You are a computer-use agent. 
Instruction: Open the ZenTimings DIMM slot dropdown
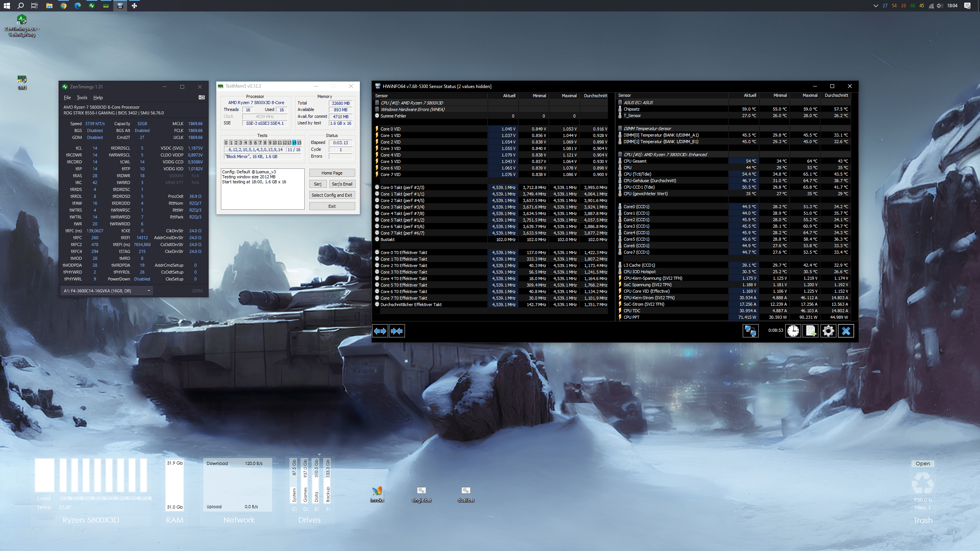107,291
